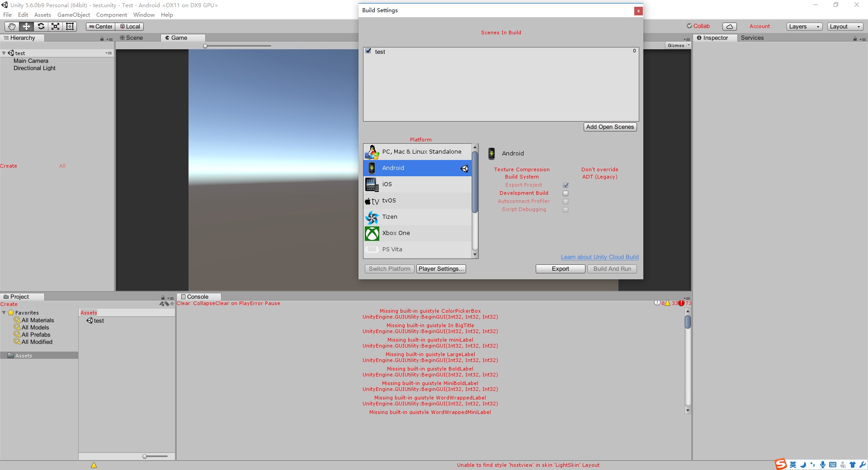Image resolution: width=868 pixels, height=470 pixels.
Task: Adjust the Game view scale slider
Action: tap(205, 46)
